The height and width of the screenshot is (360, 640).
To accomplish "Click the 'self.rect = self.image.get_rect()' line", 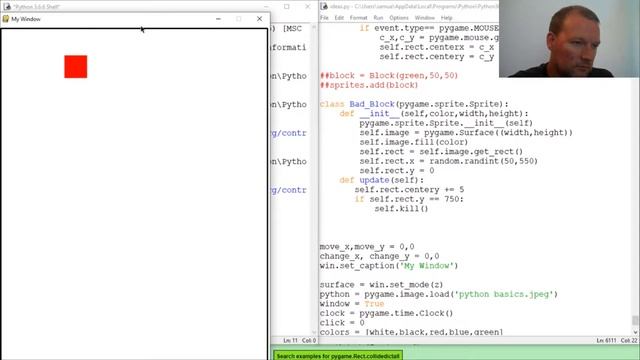I will coord(441,151).
